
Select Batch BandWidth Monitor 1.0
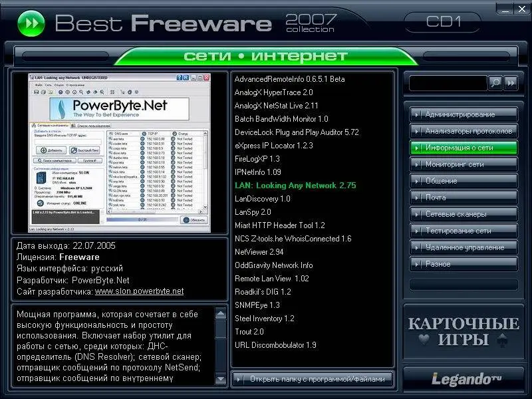pyautogui.click(x=281, y=119)
